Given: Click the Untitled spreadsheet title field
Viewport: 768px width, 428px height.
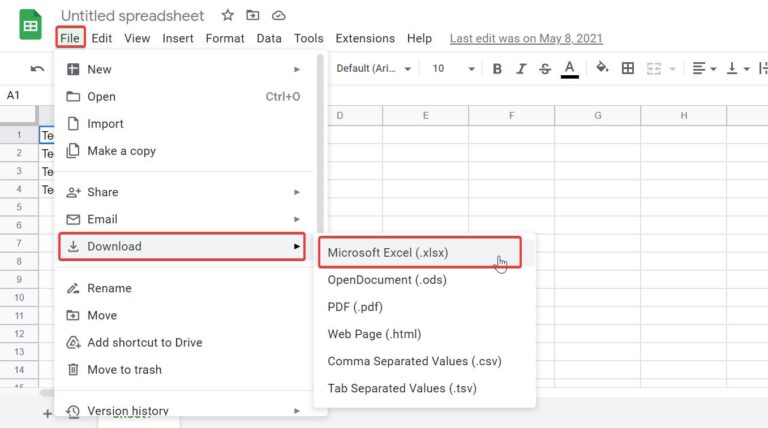Looking at the screenshot, I should [x=132, y=16].
